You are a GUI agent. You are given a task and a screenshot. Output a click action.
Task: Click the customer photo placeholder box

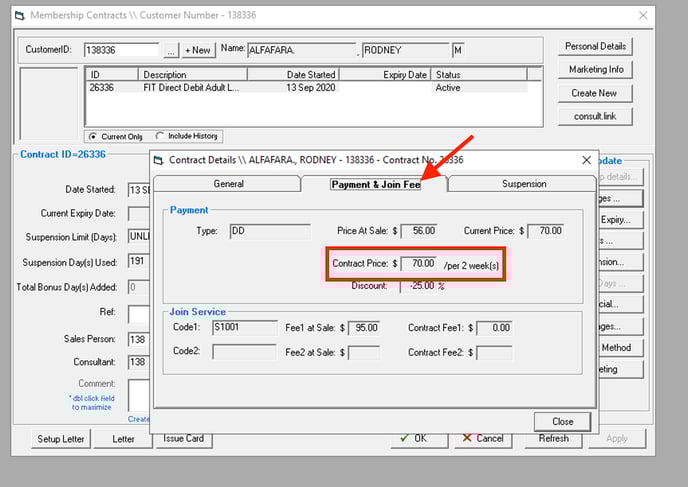(x=49, y=104)
